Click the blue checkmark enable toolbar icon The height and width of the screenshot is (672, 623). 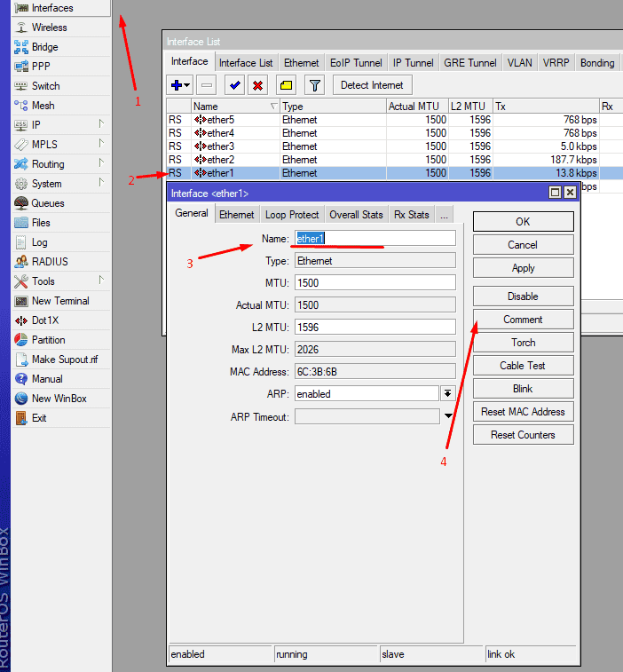click(234, 85)
